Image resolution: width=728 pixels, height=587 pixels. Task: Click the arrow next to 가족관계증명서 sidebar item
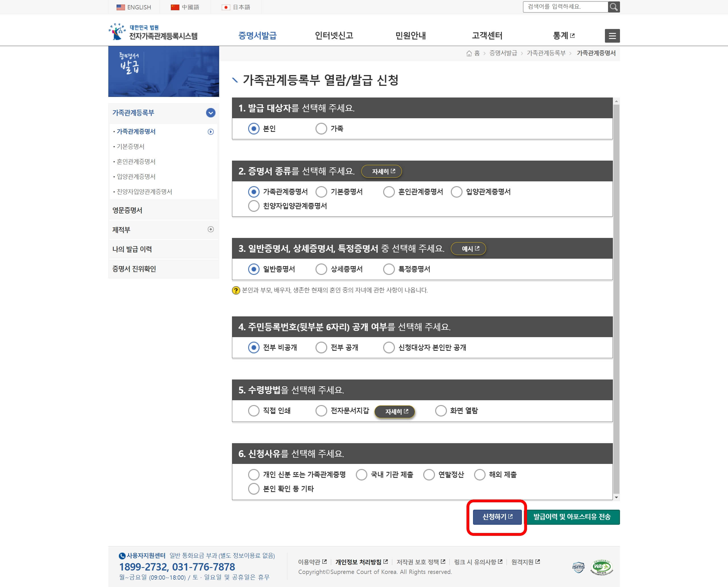[210, 132]
